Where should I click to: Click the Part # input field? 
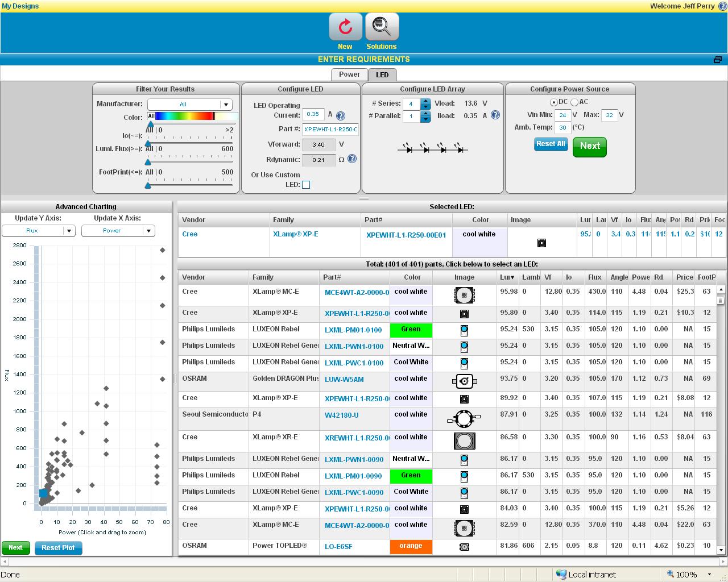pos(330,129)
